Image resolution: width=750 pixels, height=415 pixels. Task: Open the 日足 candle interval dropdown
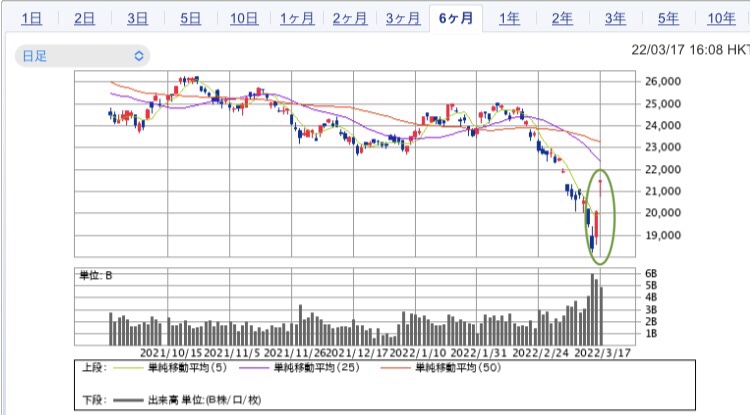(82, 56)
